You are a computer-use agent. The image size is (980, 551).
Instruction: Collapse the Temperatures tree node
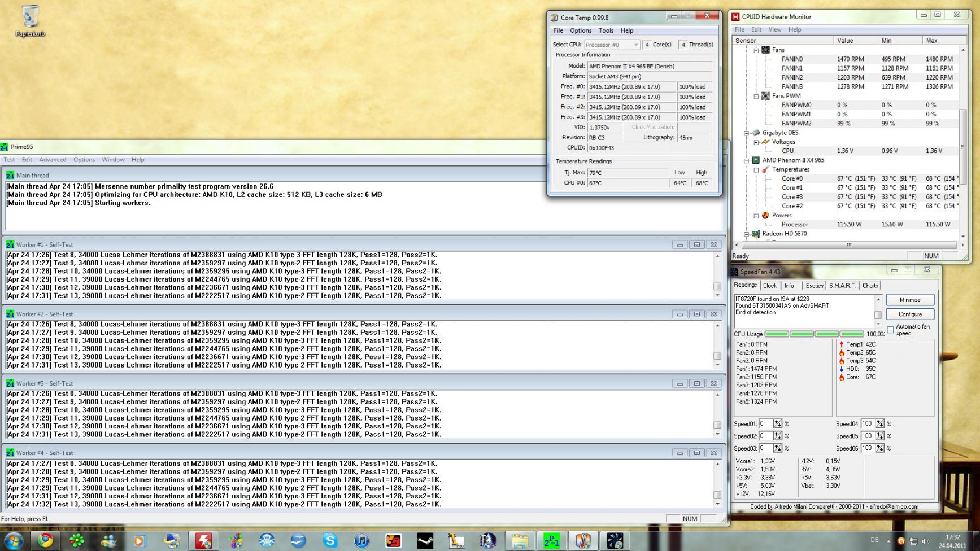click(x=756, y=170)
